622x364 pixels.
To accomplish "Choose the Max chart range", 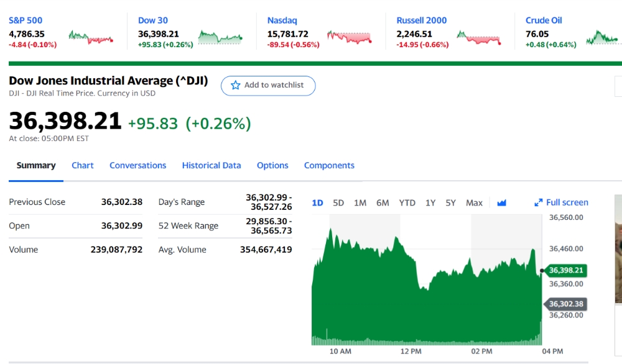I will [474, 202].
